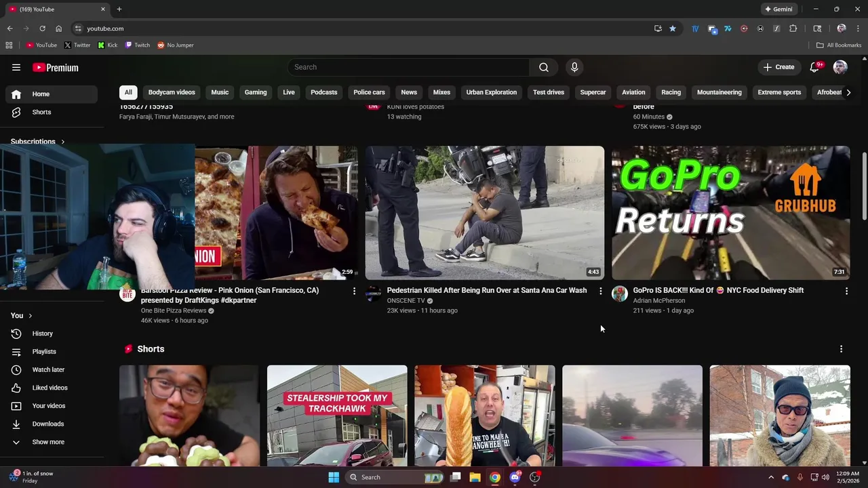
Task: Open GoPro Returns video thumbnail
Action: coord(731,213)
